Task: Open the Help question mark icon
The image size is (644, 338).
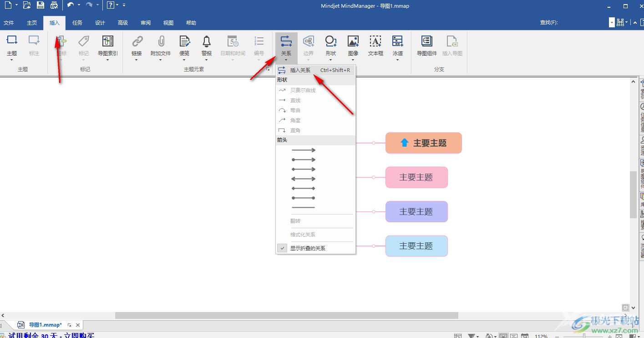Action: 110,5
